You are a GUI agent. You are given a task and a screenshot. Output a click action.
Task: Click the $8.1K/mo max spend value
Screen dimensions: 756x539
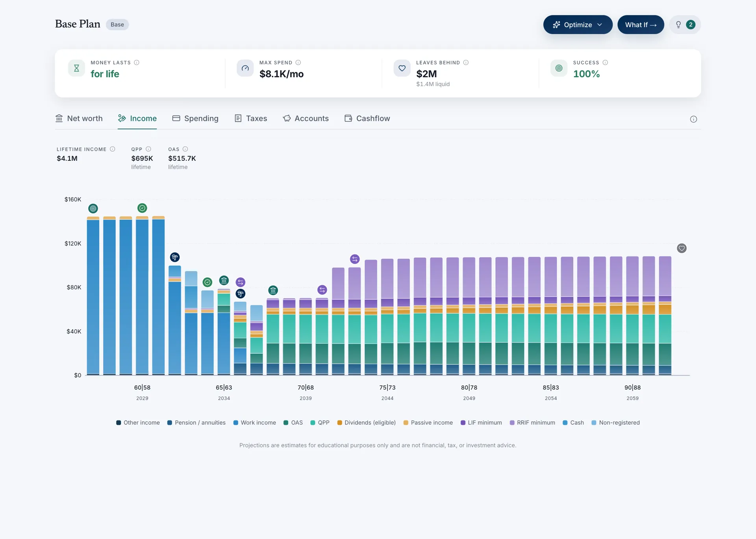coord(282,74)
